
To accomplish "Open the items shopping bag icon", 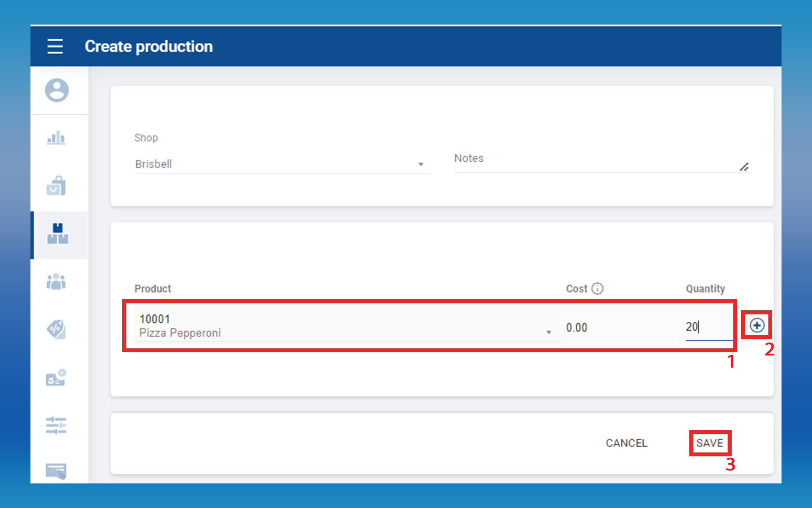I will click(56, 186).
